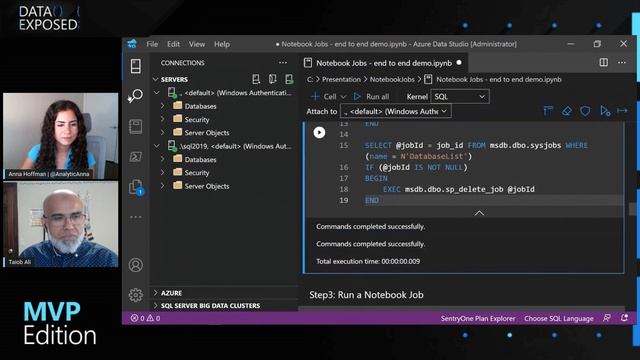Open editor more actions ellipsis
The image size is (640, 360).
[x=622, y=62]
